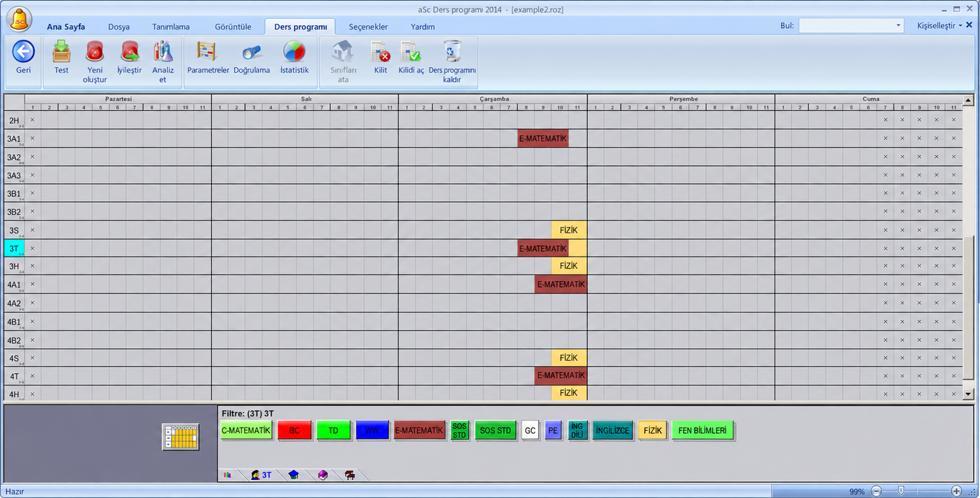Run the Test timetable icon

pyautogui.click(x=62, y=52)
